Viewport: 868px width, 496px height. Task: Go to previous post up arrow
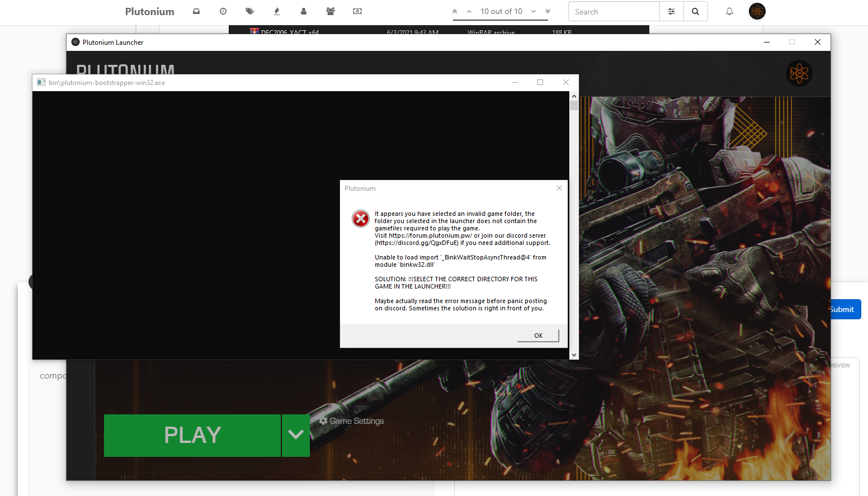[x=469, y=11]
